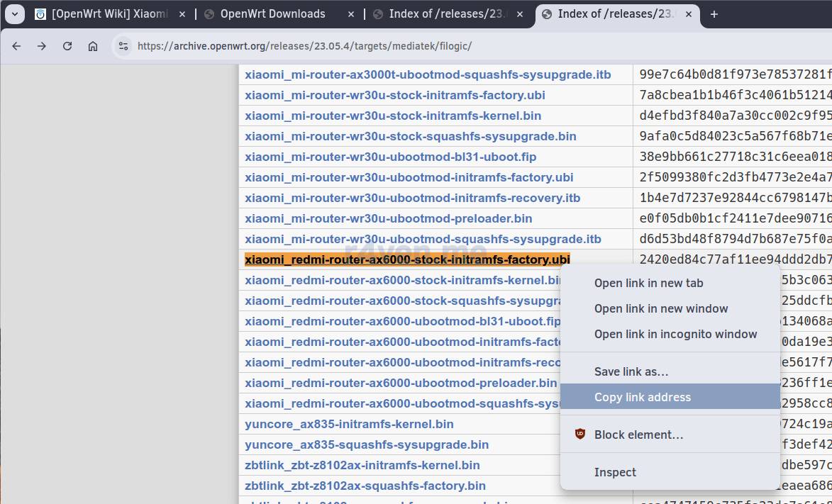Viewport: 832px width, 504px height.
Task: Choose Inspect from the context menu
Action: 615,472
